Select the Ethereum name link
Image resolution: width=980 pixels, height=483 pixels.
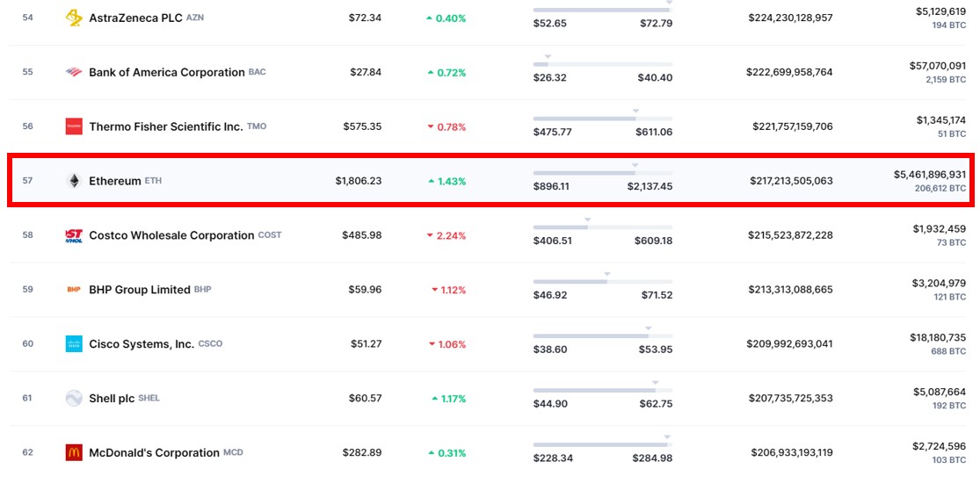click(x=114, y=181)
